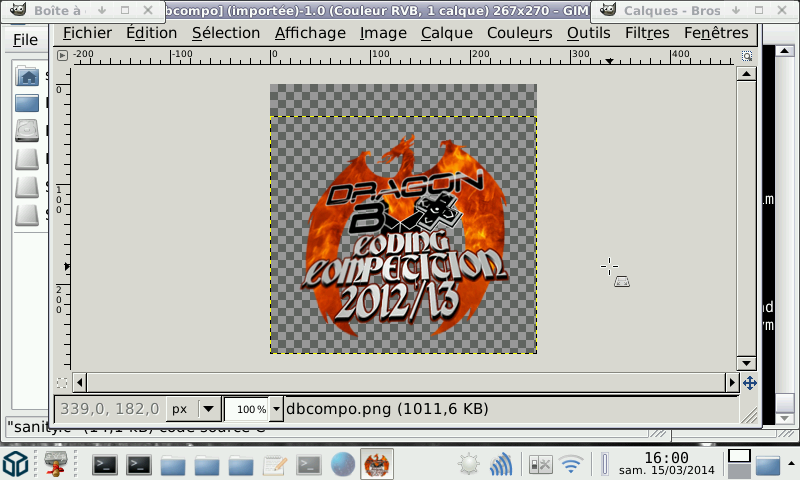The image size is (800, 480).
Task: Open the Couleurs menu
Action: tap(519, 33)
